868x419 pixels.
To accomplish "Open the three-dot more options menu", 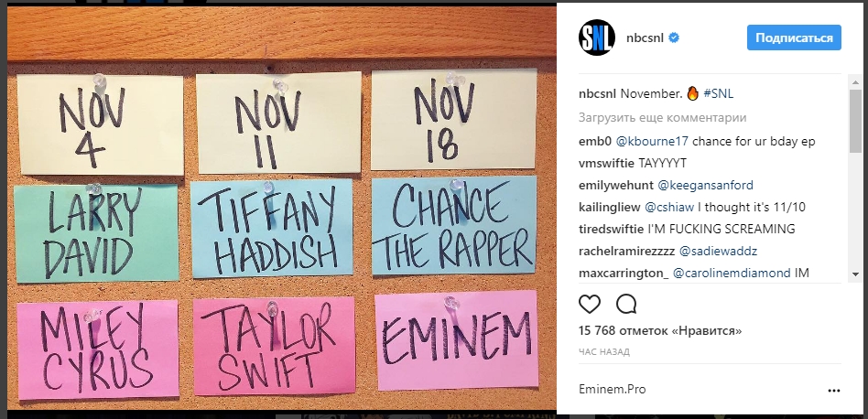I will pos(834,391).
